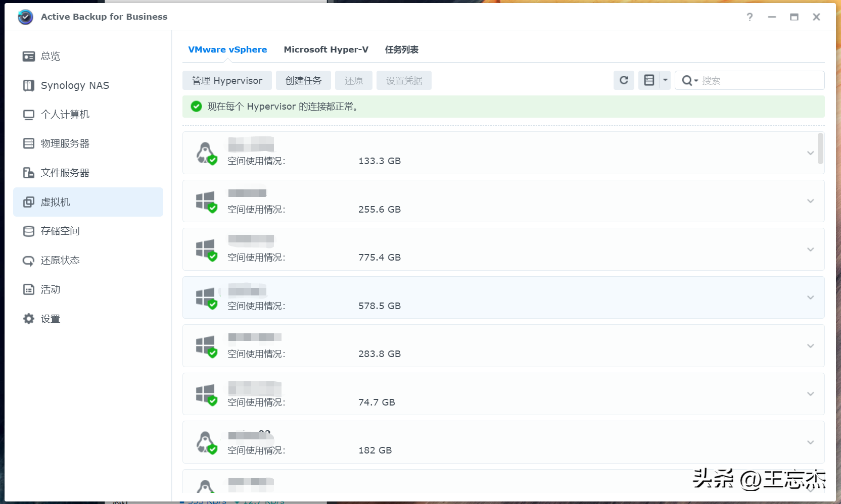
Task: Click the 设置凭据 button
Action: 404,80
